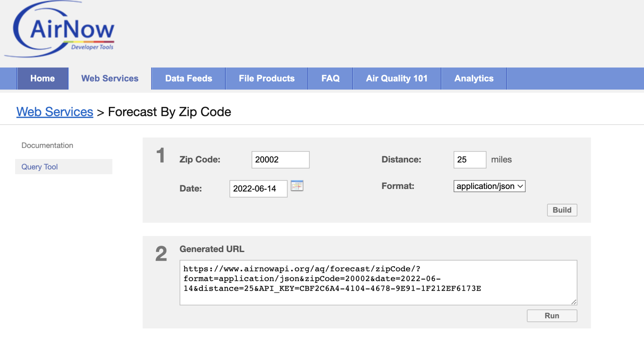Navigate to the FAQ tab

tap(330, 79)
